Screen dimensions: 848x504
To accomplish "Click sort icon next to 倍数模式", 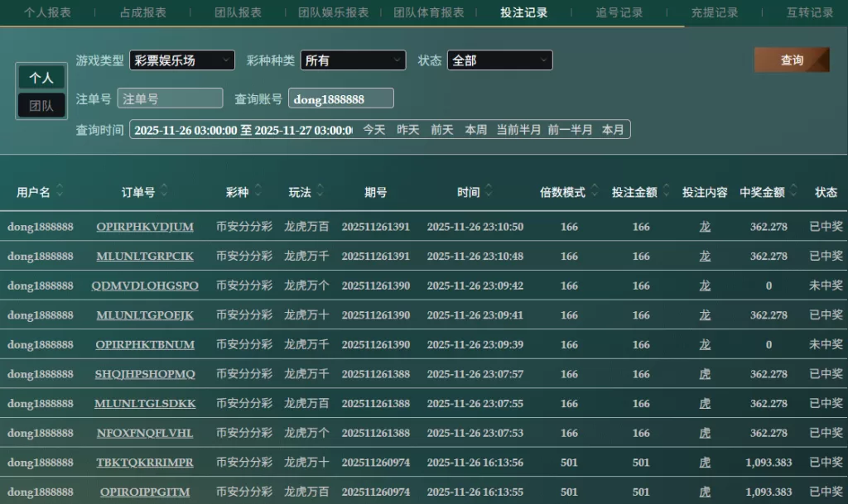I will (x=594, y=191).
